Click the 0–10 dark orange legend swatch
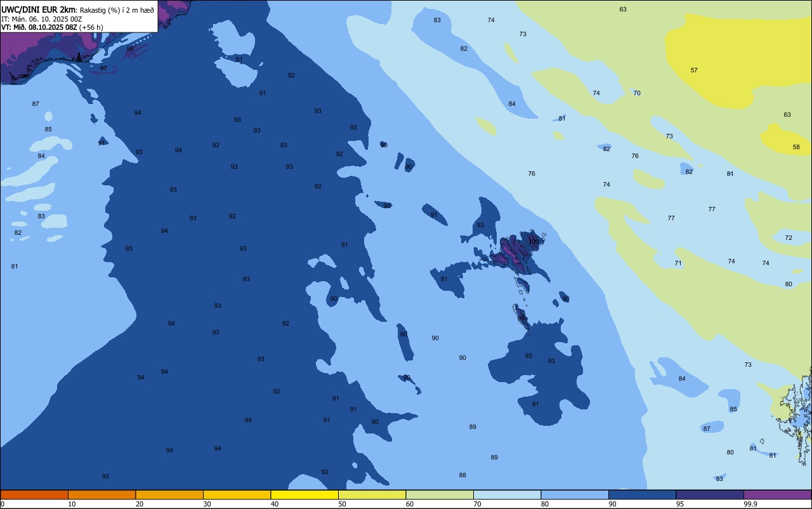Image resolution: width=812 pixels, height=509 pixels. pyautogui.click(x=34, y=494)
